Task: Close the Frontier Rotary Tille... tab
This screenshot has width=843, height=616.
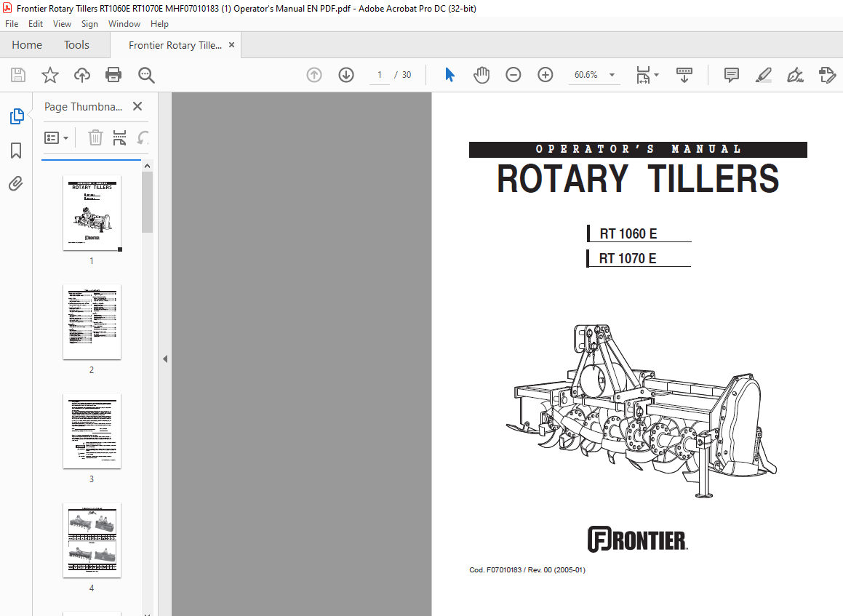Action: (232, 44)
